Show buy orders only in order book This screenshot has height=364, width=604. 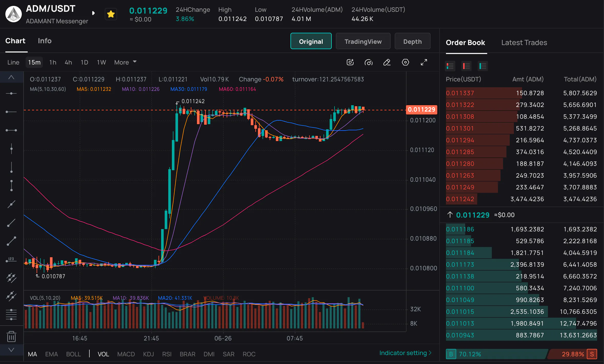(483, 66)
